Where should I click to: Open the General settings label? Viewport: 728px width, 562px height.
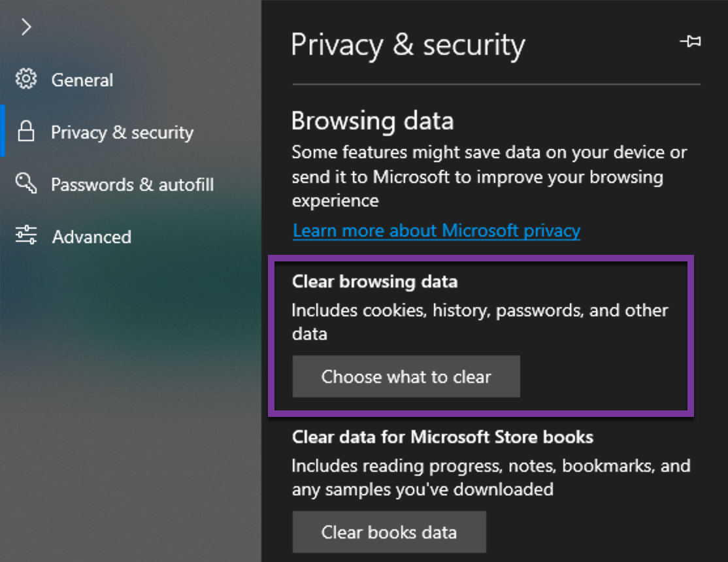[x=82, y=80]
